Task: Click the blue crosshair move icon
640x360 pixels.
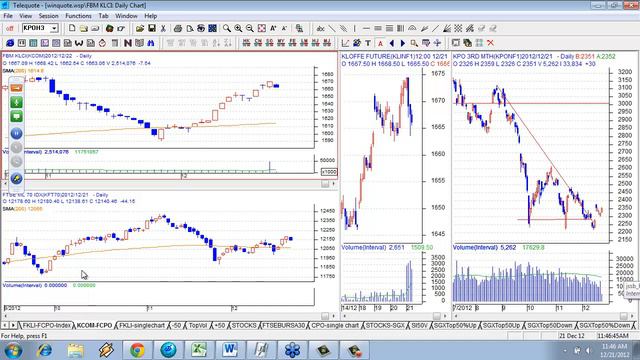Action: (x=437, y=42)
